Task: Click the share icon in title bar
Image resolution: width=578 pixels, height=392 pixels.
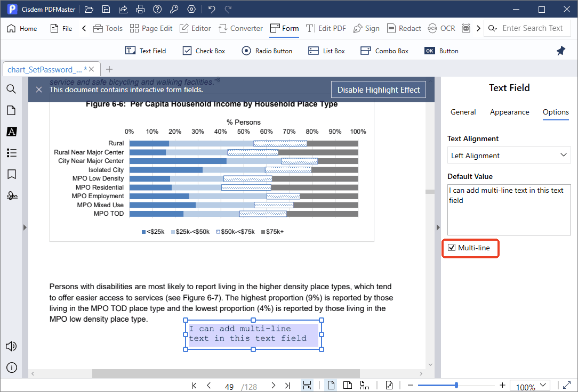Action: tap(123, 9)
